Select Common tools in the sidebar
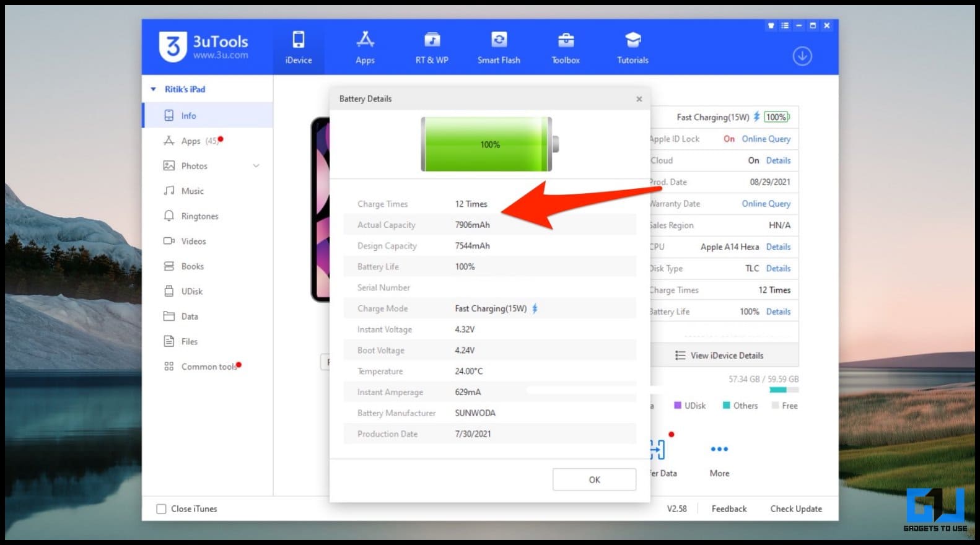Viewport: 980px width, 545px height. click(x=208, y=367)
